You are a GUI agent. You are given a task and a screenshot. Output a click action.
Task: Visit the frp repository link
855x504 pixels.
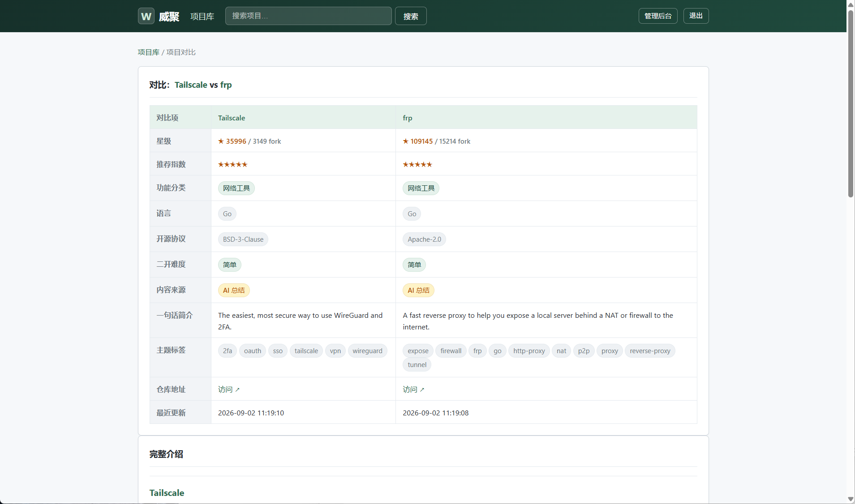pos(413,389)
